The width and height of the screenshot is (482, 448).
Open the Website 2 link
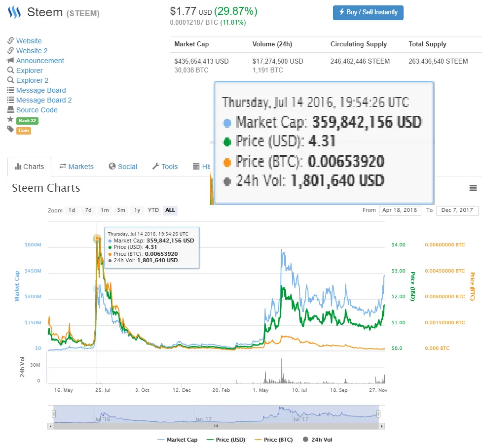(32, 51)
